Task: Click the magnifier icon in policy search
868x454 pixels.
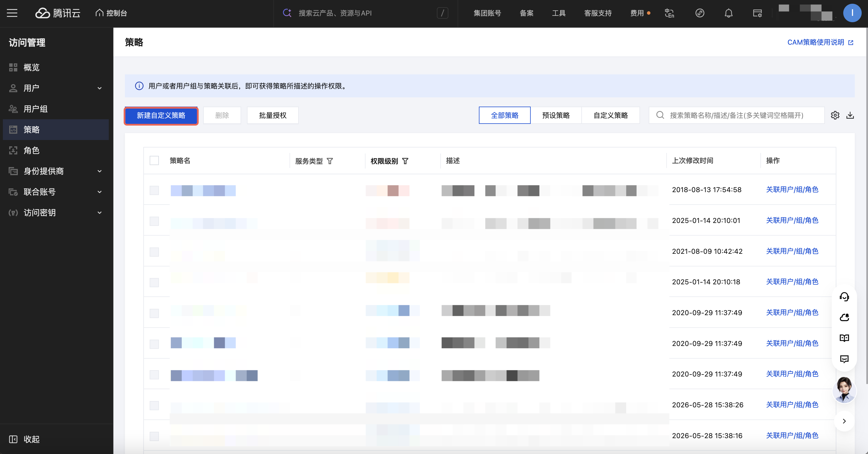Action: coord(660,115)
